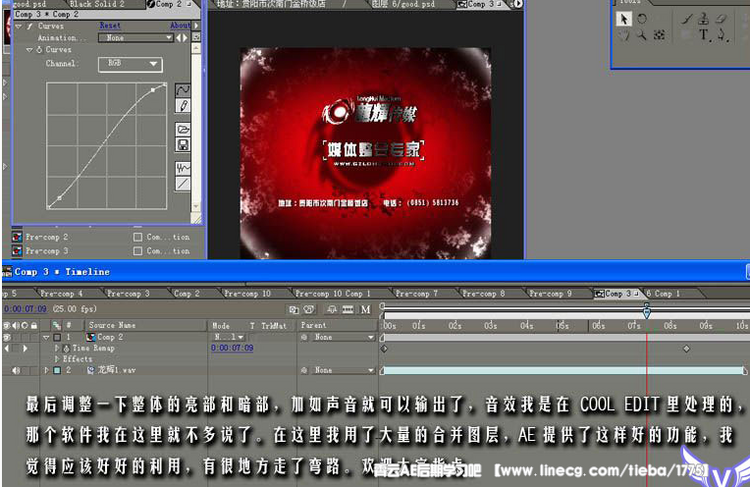Click the Time Remap value 0:00:07:09
Viewport: 750px width, 487px height.
tap(232, 348)
